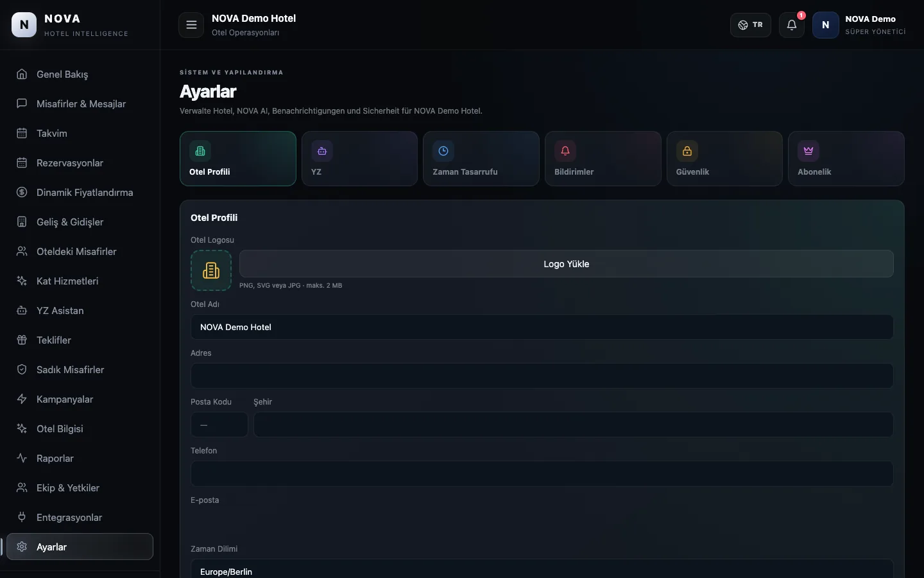Open the Zaman Tasarrufu tab

click(x=481, y=159)
